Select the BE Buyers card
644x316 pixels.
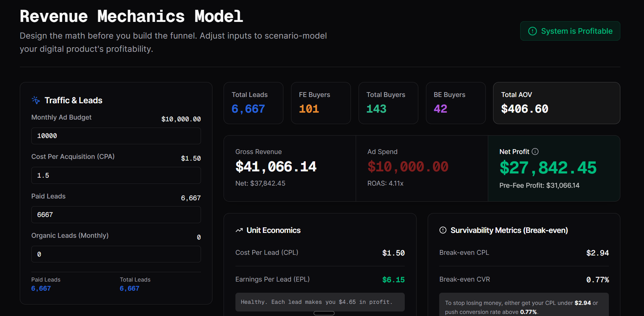point(456,103)
